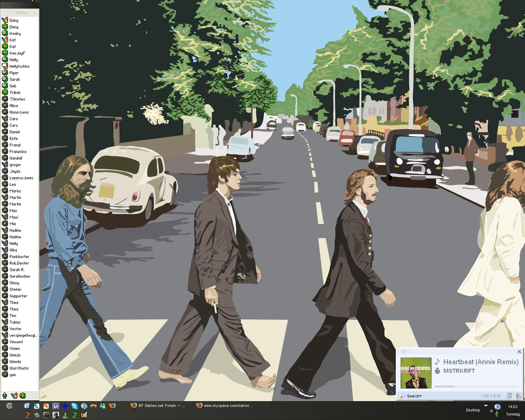
Task: Click the red number 2 game icon
Action: tap(27, 415)
